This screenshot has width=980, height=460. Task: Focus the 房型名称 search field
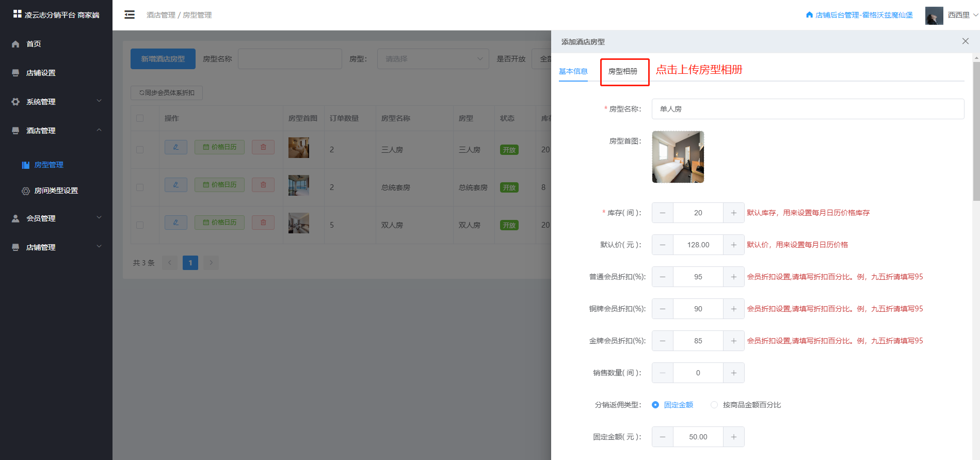tap(290, 59)
